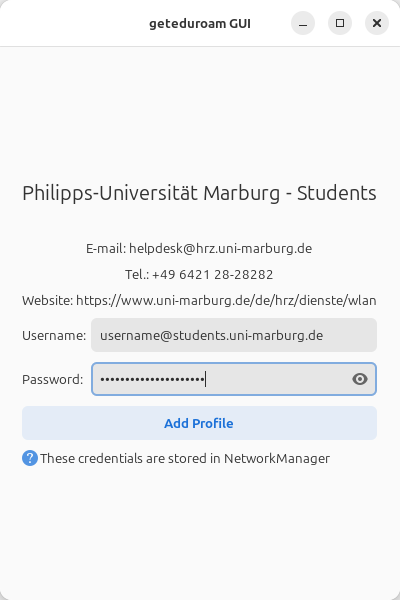Click the helpdesk@hrz.uni-marburg.de email address
Viewport: 400px width, 600px height.
[x=220, y=249]
